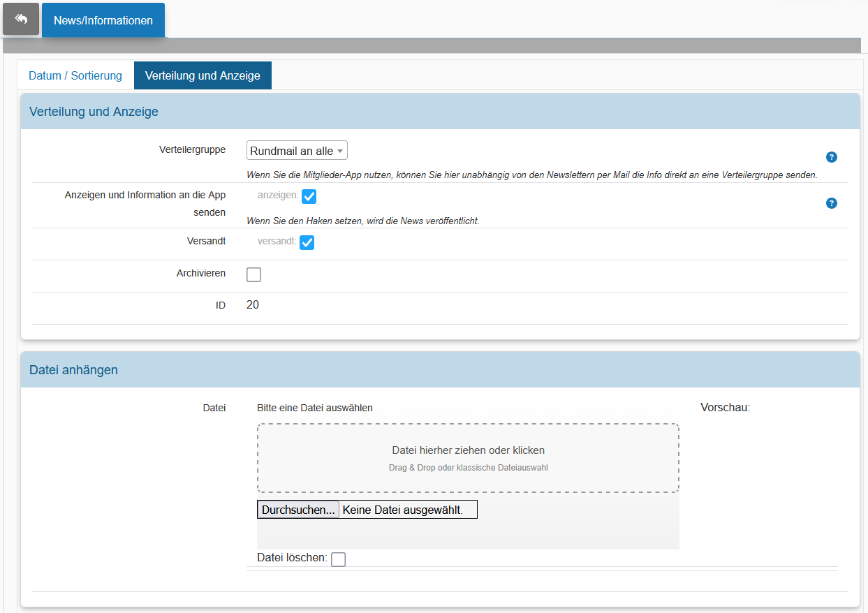Switch to Datum / Sortierung tab

tap(75, 75)
